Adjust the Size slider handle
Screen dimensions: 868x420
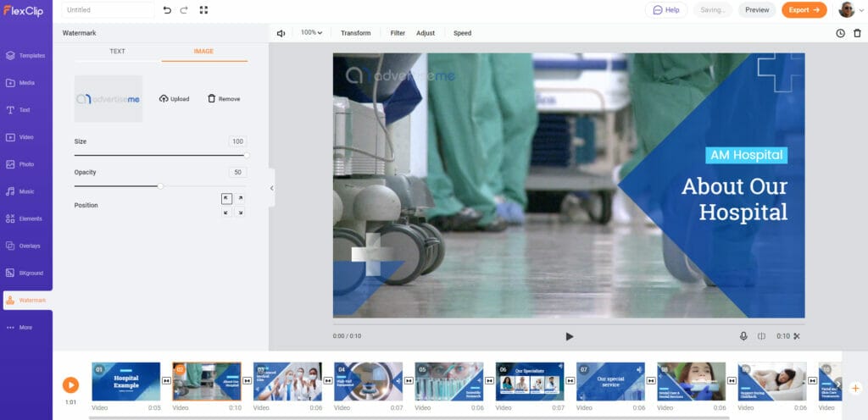coord(247,156)
